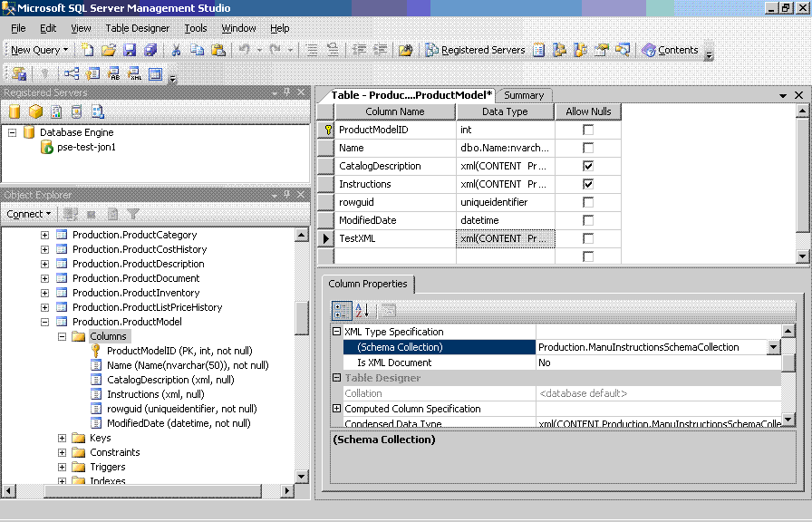The height and width of the screenshot is (522, 812).
Task: Open Registered Servers from toolbar
Action: click(475, 50)
